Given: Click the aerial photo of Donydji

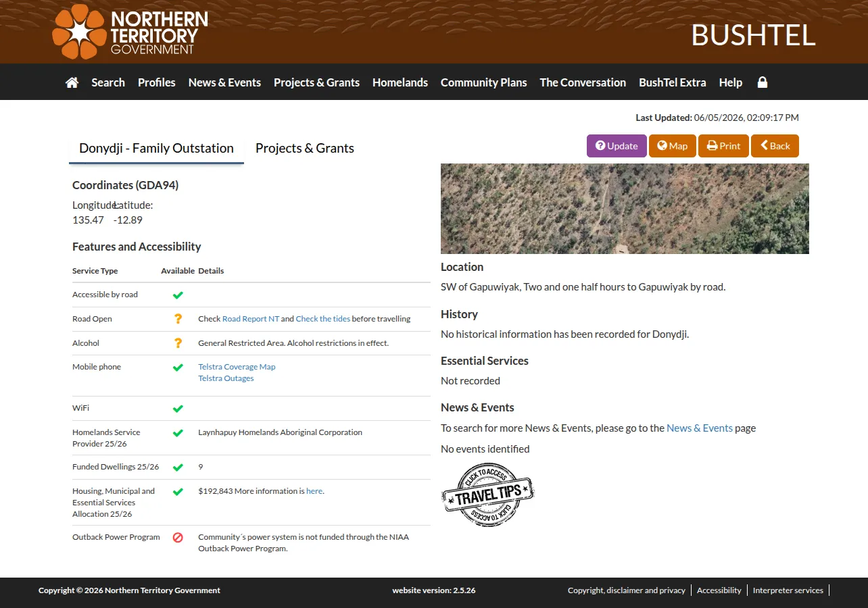Looking at the screenshot, I should point(625,209).
